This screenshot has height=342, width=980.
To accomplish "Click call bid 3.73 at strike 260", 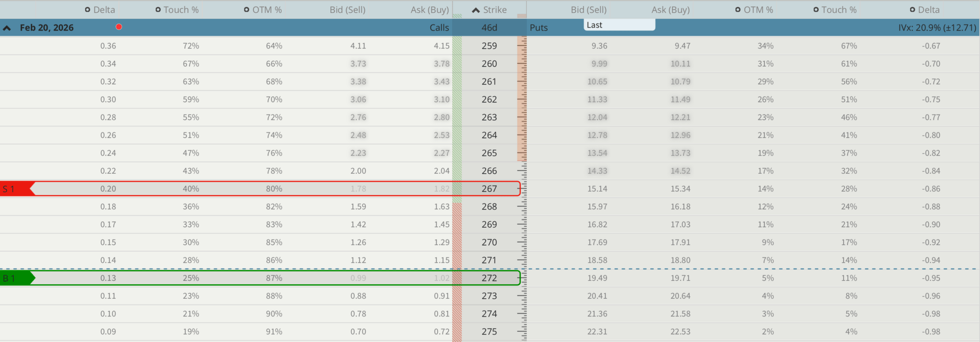I will click(358, 64).
